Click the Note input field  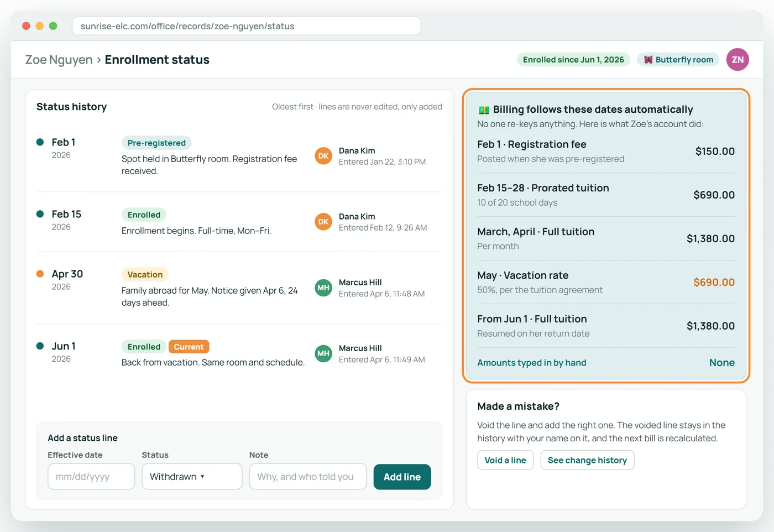308,477
